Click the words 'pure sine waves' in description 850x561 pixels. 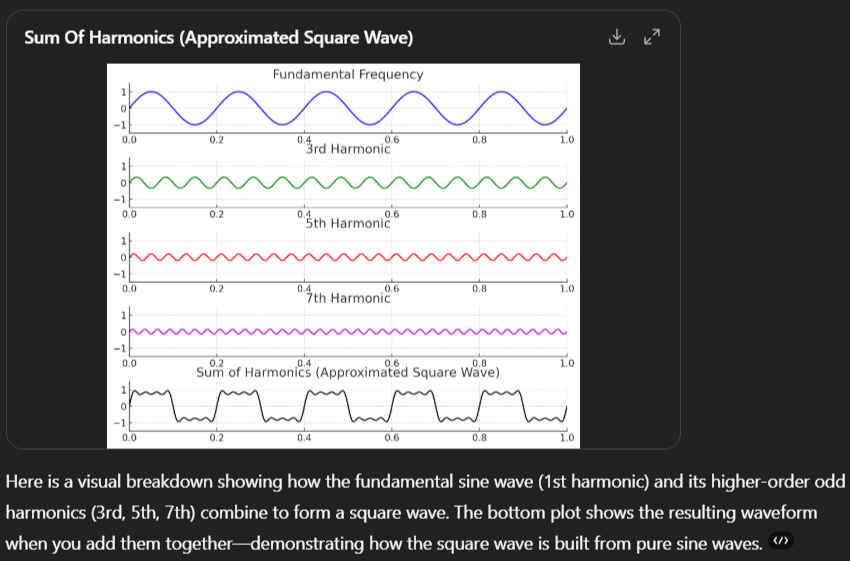pos(708,542)
